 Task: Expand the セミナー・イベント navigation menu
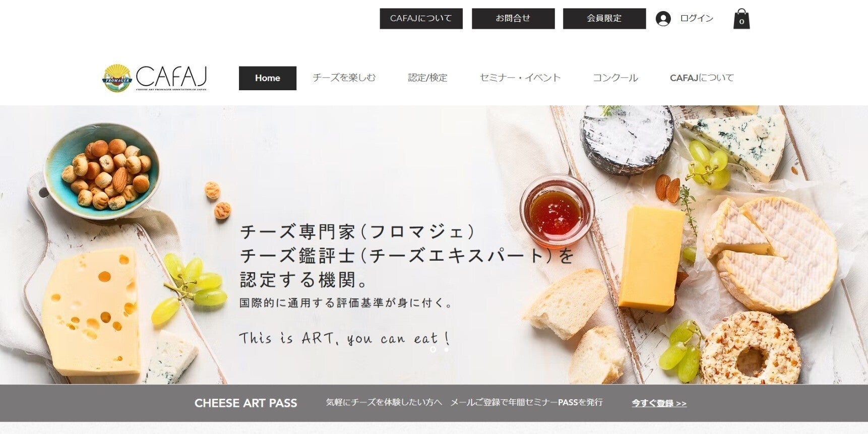[520, 78]
